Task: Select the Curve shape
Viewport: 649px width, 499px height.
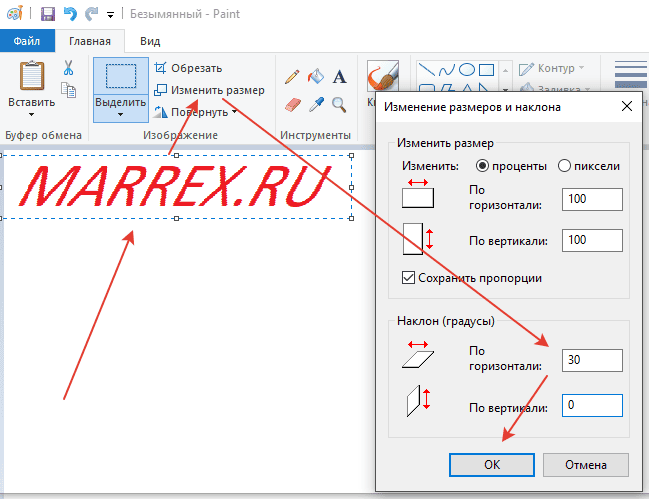Action: coord(446,70)
